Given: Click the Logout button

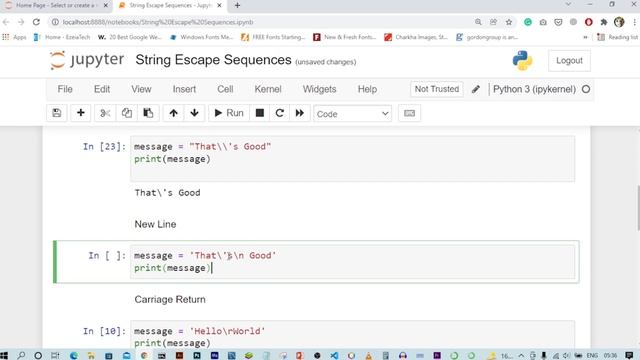Looking at the screenshot, I should point(569,60).
